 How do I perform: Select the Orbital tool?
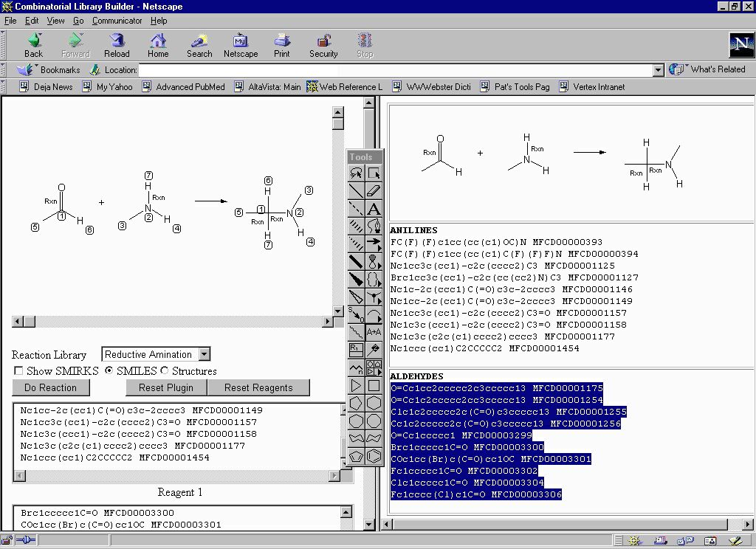coord(374,262)
